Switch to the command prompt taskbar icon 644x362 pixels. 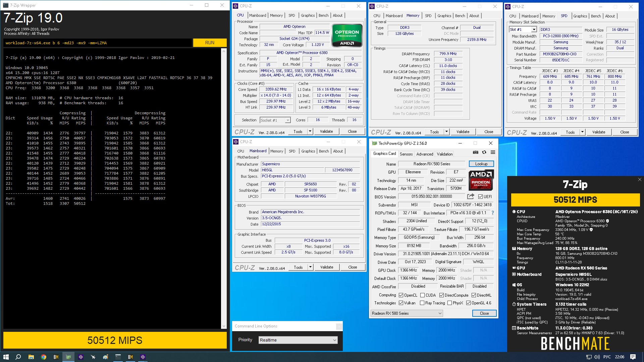118,357
